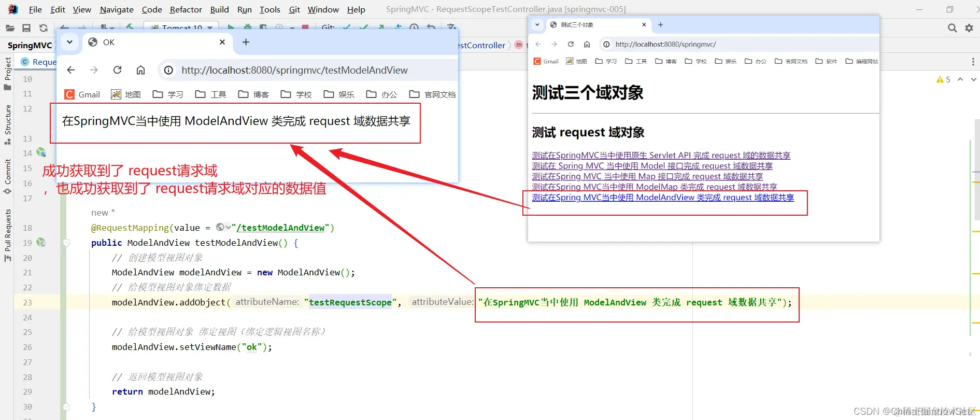The height and width of the screenshot is (420, 980).
Task: Click Reload in the right browser window
Action: click(571, 44)
